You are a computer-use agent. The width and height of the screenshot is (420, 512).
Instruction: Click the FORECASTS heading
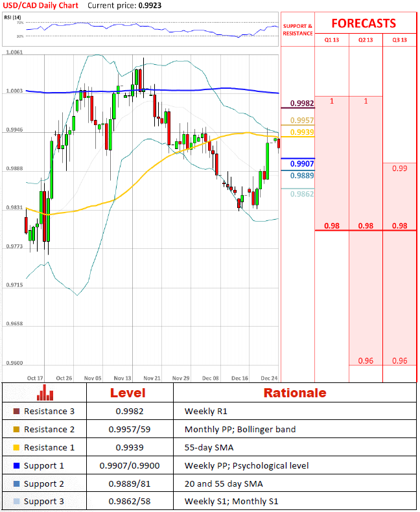click(364, 23)
